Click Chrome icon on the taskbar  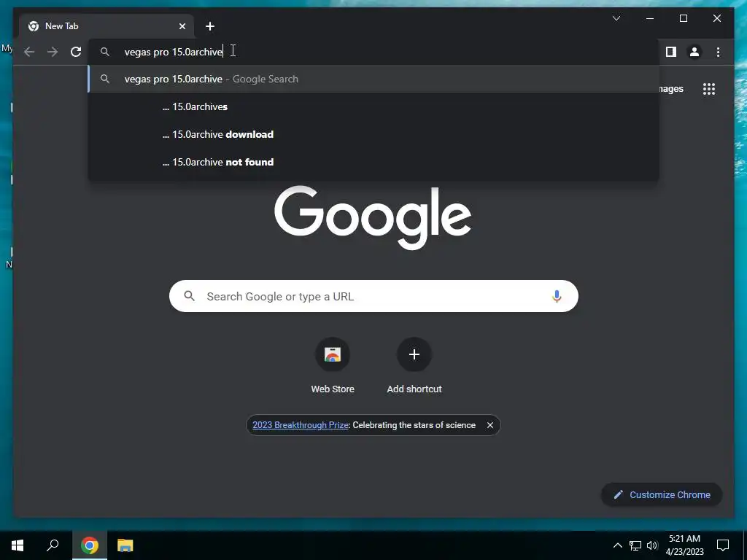[x=90, y=545]
